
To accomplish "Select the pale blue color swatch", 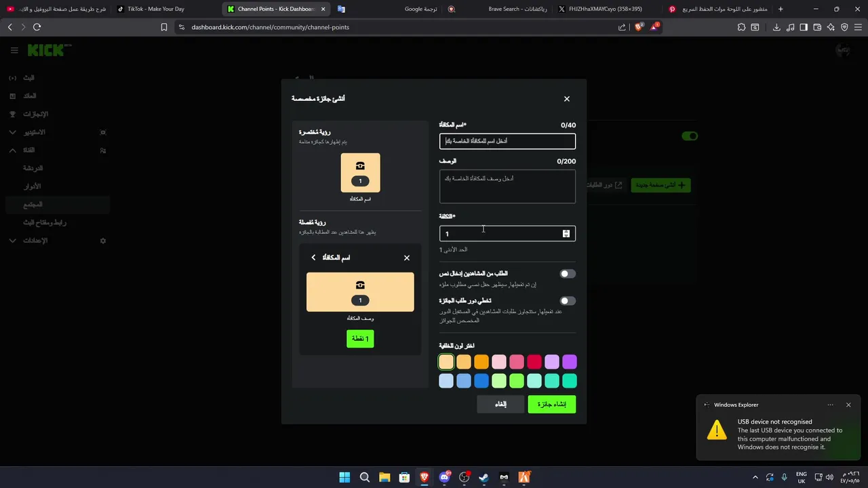I will pyautogui.click(x=446, y=381).
